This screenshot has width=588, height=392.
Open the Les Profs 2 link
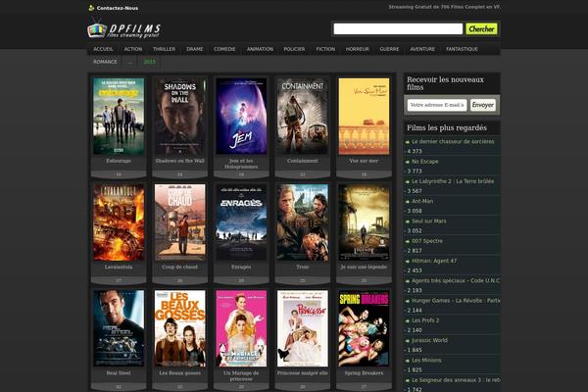(425, 320)
